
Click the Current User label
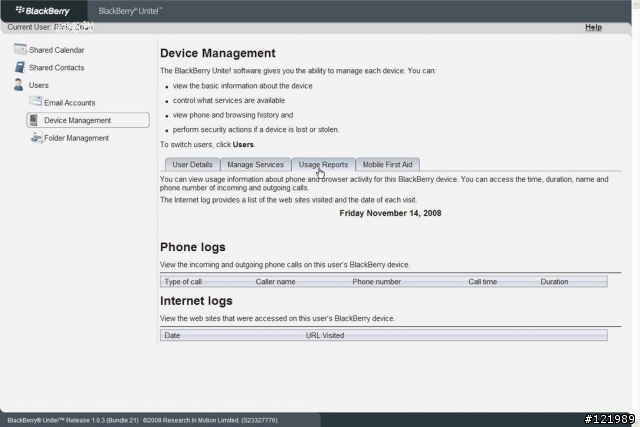coord(29,27)
